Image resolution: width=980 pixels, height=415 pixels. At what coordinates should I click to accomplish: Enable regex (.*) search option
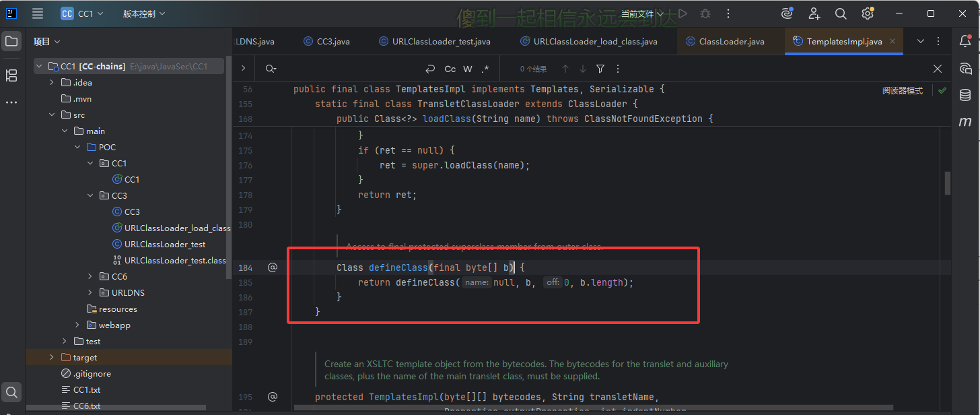tap(485, 69)
